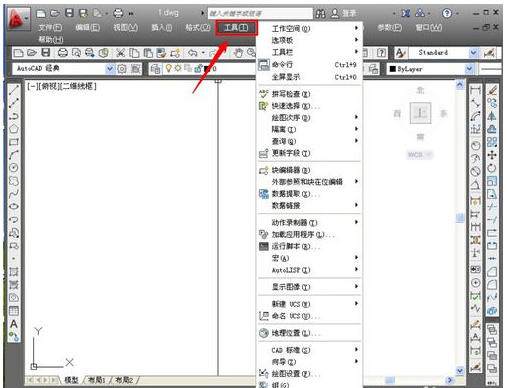This screenshot has width=507, height=388.
Task: Select the Circle draw tool
Action: (x=14, y=168)
